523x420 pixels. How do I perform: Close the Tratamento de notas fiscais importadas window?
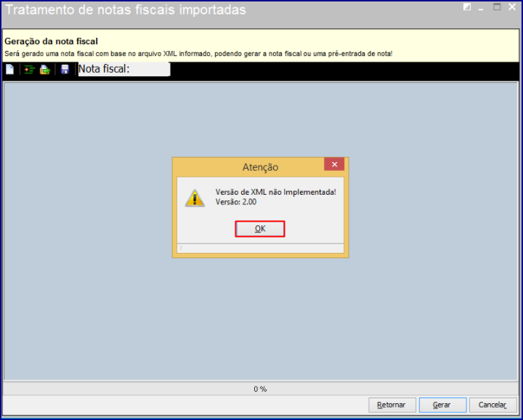point(512,7)
